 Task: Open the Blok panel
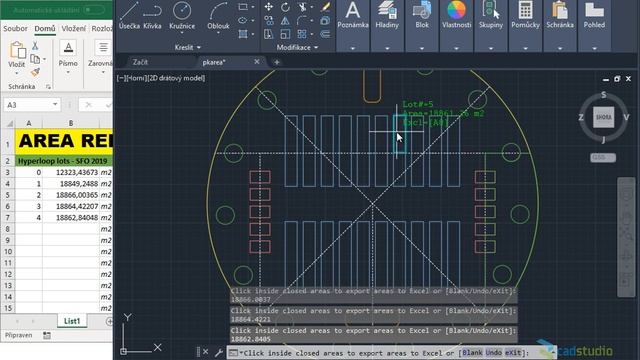point(422,25)
